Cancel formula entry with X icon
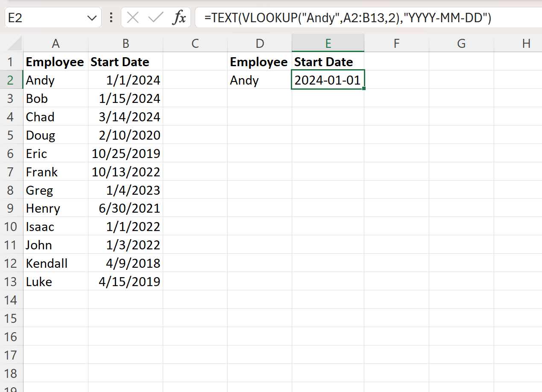The width and height of the screenshot is (542, 392). (x=133, y=18)
